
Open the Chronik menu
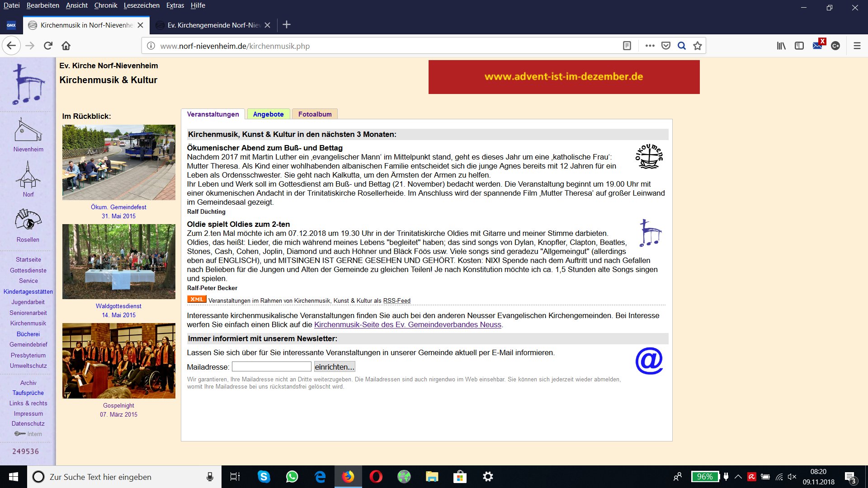[106, 5]
